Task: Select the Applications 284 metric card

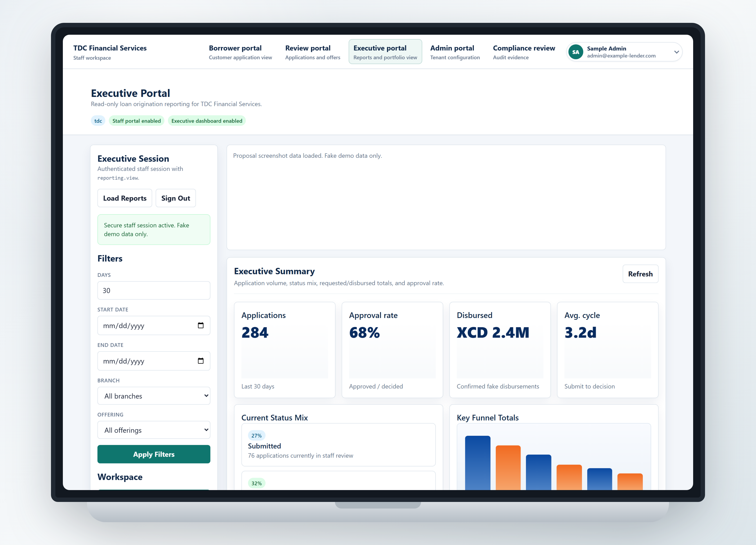Action: 285,350
